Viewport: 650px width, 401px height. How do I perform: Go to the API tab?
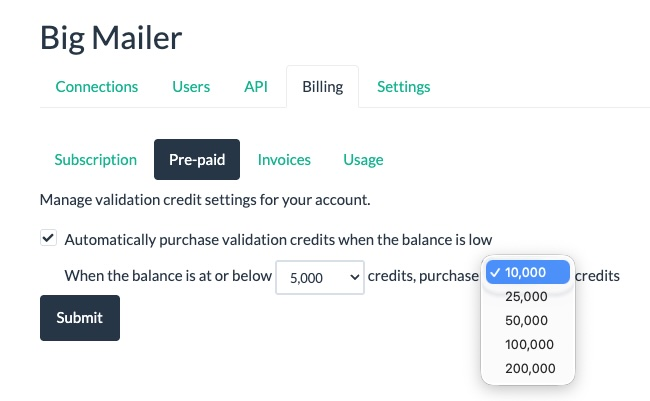point(256,87)
